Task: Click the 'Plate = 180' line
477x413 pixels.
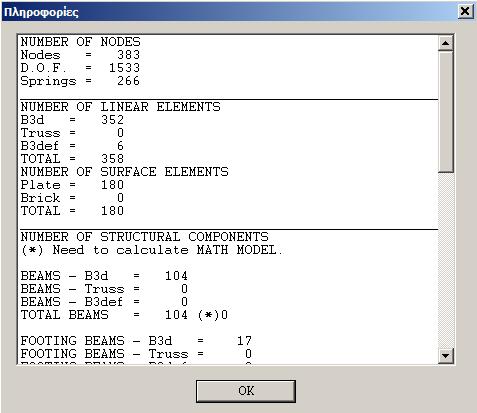Action: coord(72,185)
